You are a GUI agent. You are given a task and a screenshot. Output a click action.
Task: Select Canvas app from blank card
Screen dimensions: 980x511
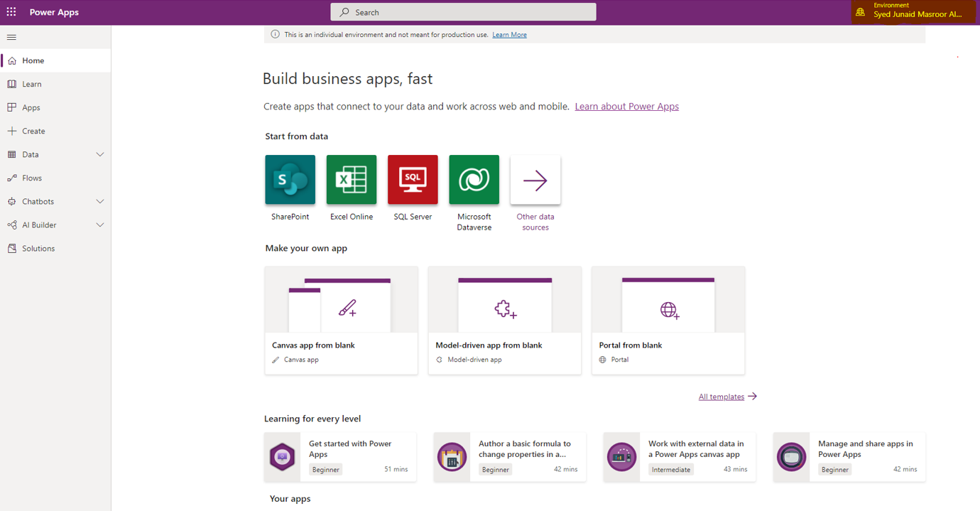pos(341,321)
